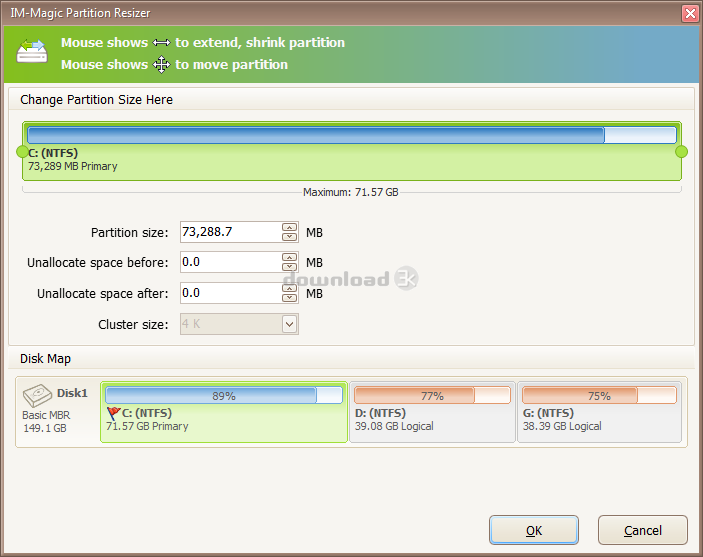703x557 pixels.
Task: Click the Unallocate space after field
Action: 230,293
